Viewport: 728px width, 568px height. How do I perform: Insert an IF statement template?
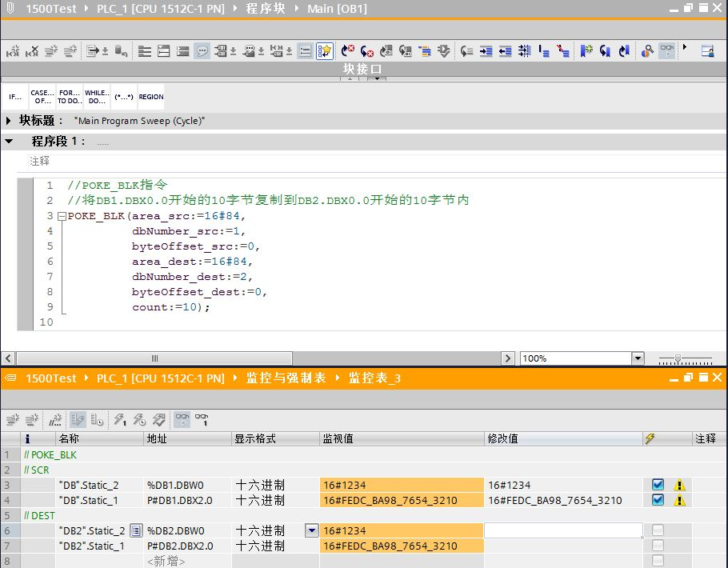point(15,97)
